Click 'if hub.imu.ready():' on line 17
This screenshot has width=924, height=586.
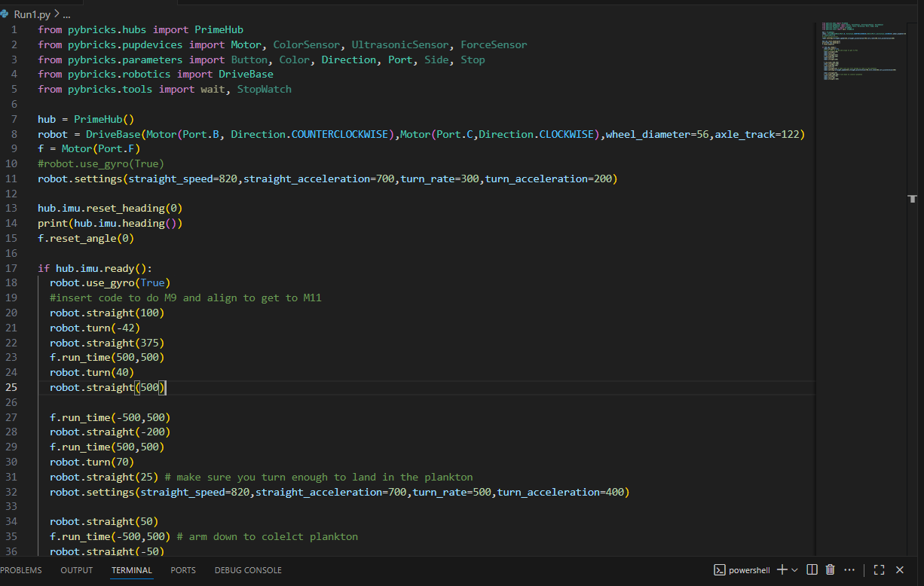point(95,268)
